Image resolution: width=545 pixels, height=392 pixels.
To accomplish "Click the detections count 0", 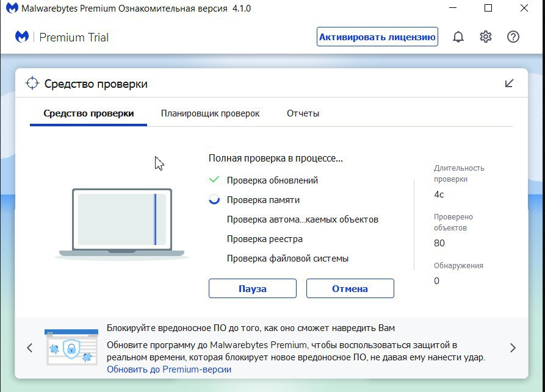I will point(436,281).
